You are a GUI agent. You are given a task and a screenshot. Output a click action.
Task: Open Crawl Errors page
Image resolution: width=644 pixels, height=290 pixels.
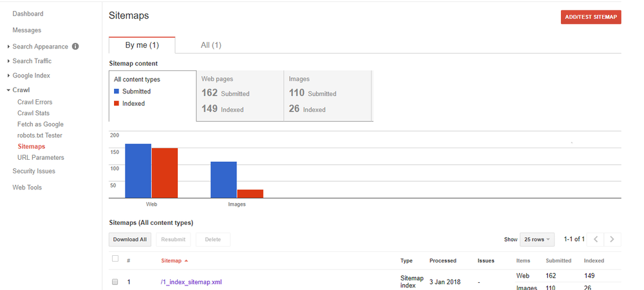(35, 102)
